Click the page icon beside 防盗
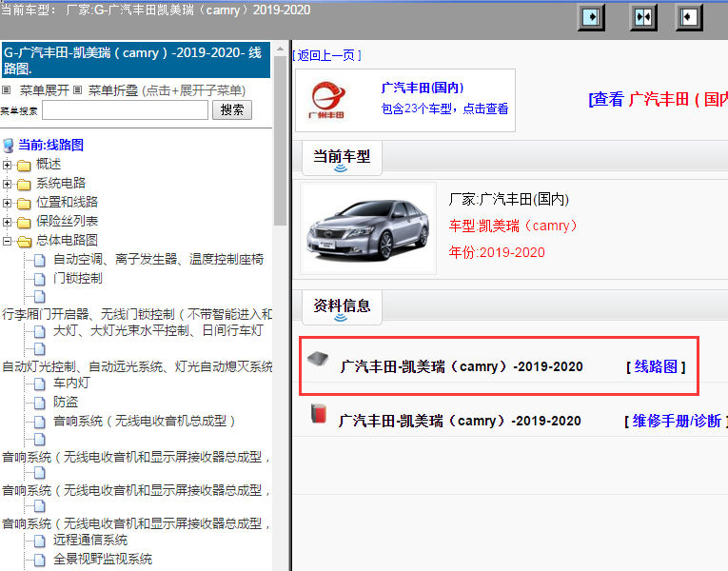 point(40,403)
